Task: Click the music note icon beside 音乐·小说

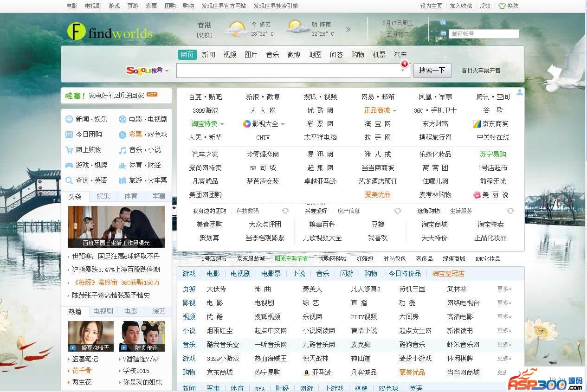Action: (122, 150)
